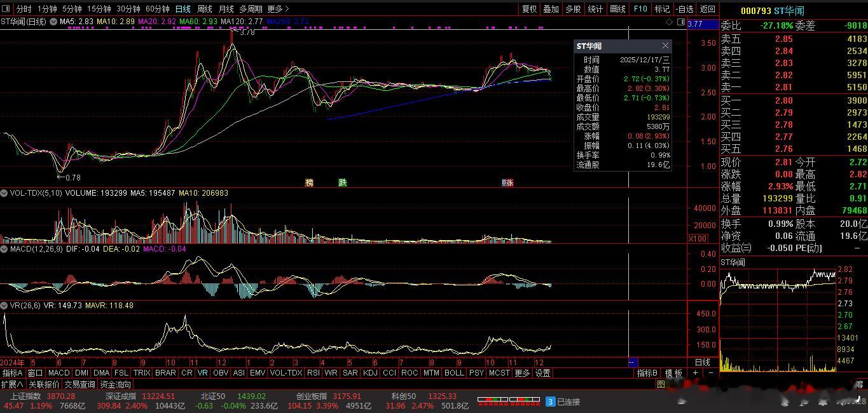
Task: Toggle the small panel icon beside the diamond
Action: tap(681, 22)
